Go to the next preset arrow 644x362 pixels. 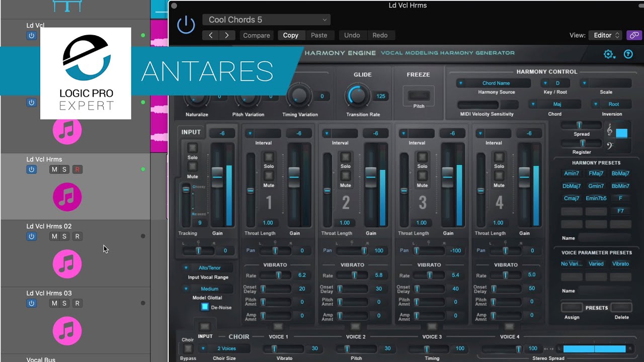pos(227,35)
